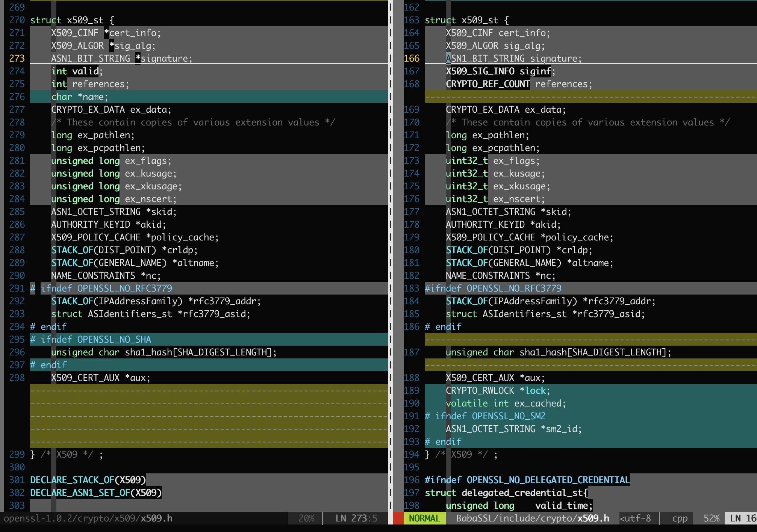Place cursor on 'char *name;' line
This screenshot has width=757, height=532.
[80, 97]
